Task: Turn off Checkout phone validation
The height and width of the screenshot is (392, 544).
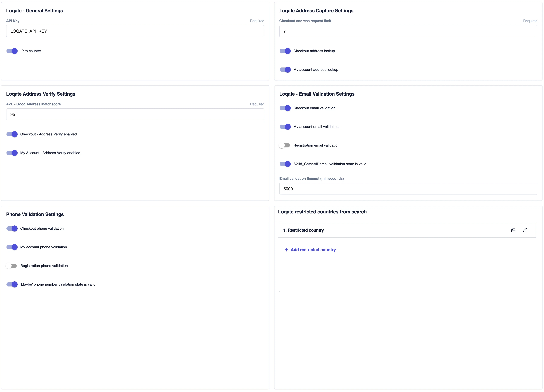Action: 12,228
